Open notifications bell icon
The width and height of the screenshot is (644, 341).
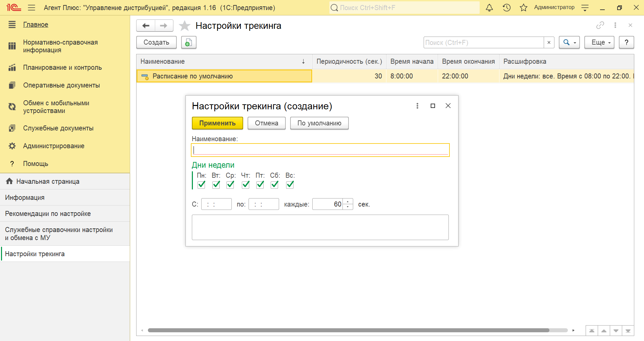point(489,7)
